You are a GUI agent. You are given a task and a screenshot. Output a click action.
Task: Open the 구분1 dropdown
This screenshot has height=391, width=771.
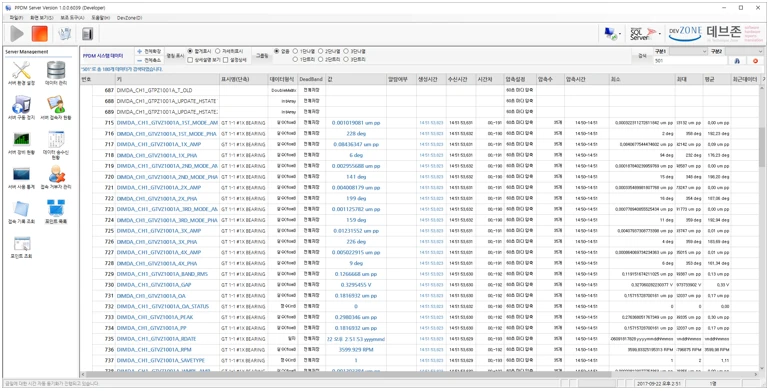688,51
